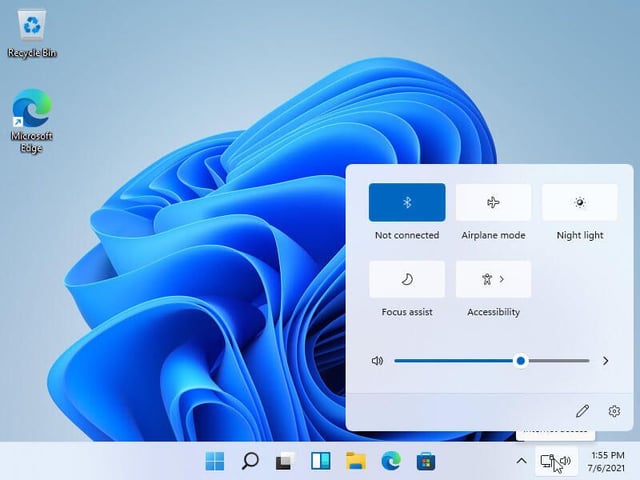Edit quick settings with the pencil icon
The image size is (640, 480).
582,411
